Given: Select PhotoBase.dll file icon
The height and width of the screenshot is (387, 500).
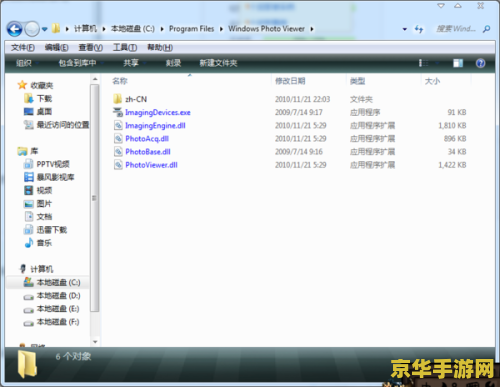Looking at the screenshot, I should point(118,152).
